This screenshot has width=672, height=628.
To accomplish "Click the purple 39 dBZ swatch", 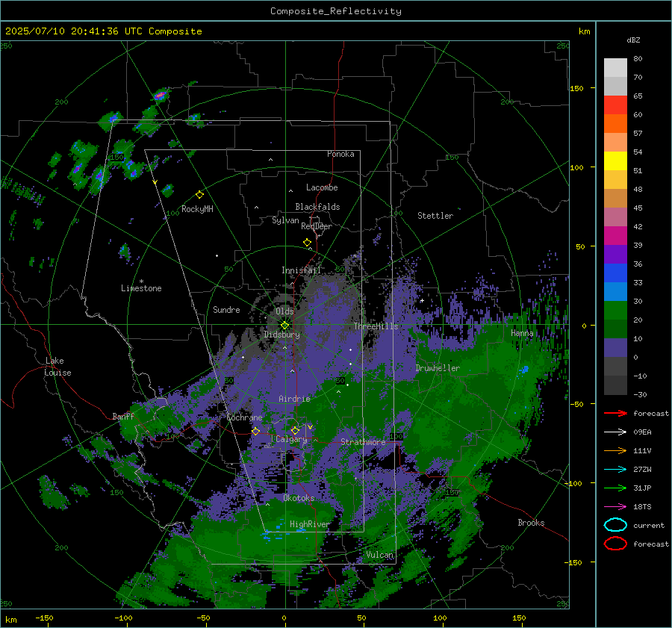I will [615, 254].
